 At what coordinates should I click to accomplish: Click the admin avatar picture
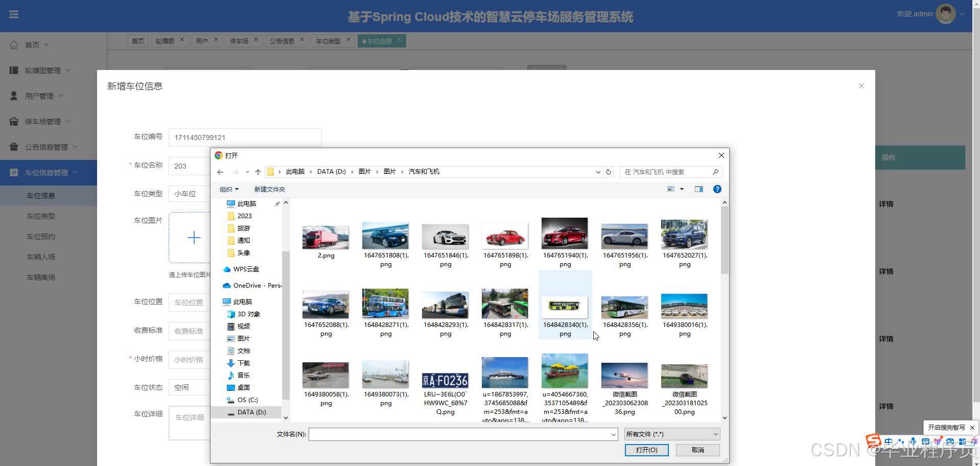(945, 14)
